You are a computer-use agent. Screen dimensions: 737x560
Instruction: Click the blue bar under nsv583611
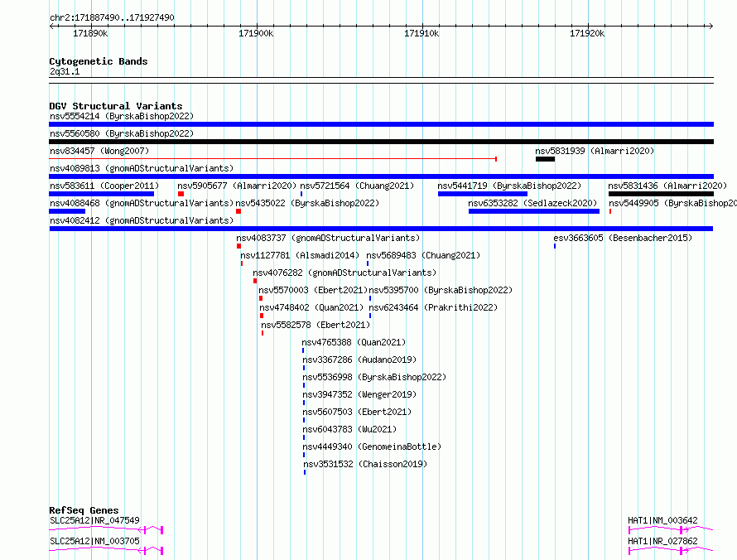click(x=102, y=194)
